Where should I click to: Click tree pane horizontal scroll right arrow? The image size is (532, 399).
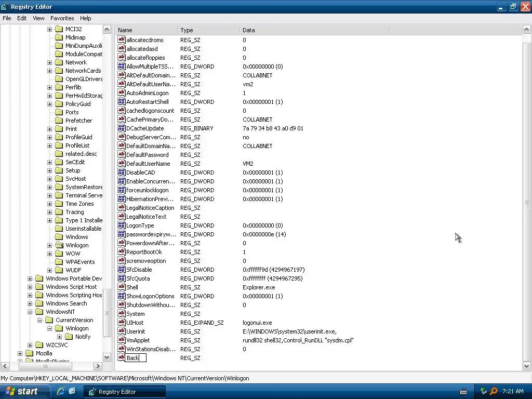98,366
